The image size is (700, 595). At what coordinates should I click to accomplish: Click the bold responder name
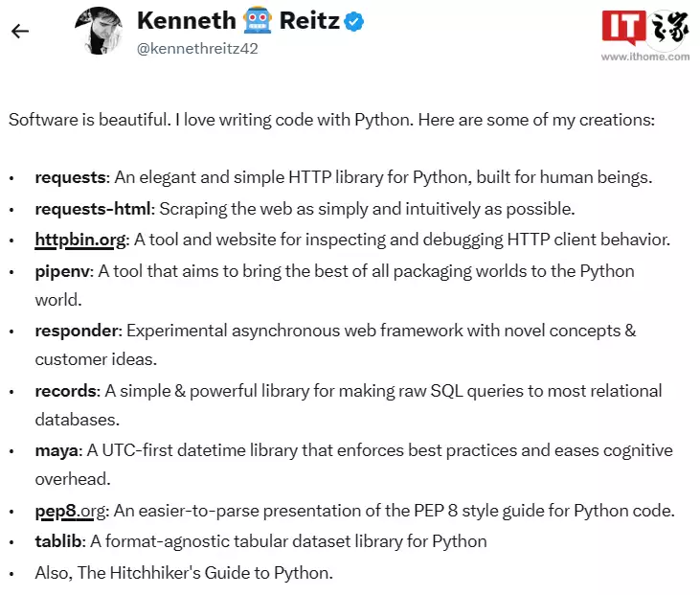coord(77,331)
